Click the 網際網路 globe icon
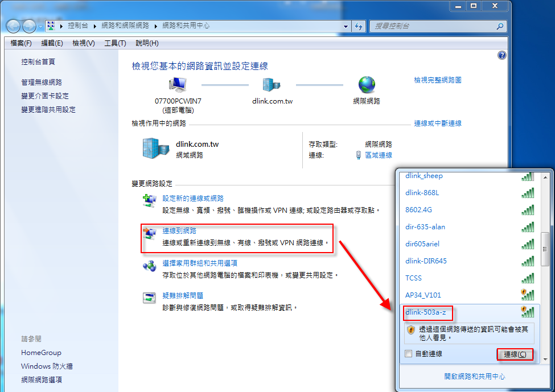The image size is (555, 392). [367, 85]
